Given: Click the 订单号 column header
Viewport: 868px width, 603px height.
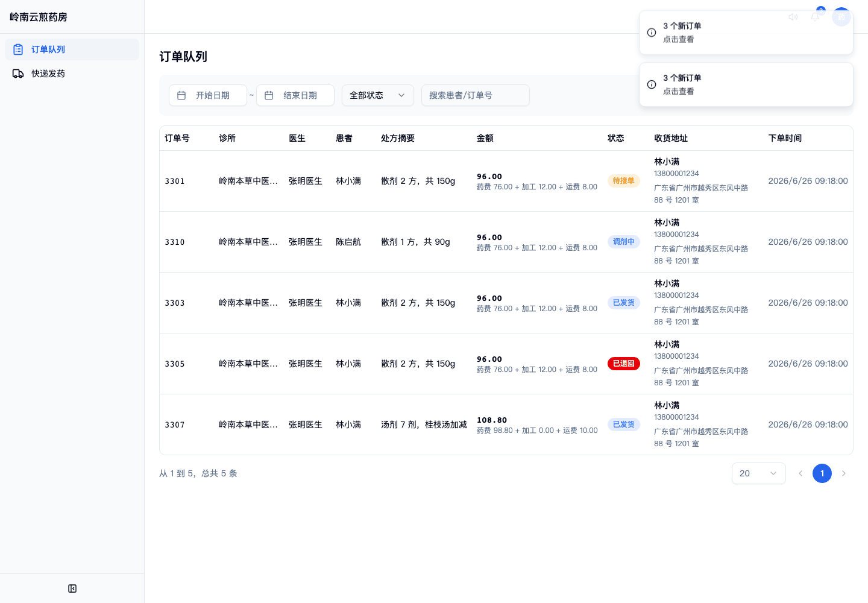Looking at the screenshot, I should pyautogui.click(x=177, y=138).
